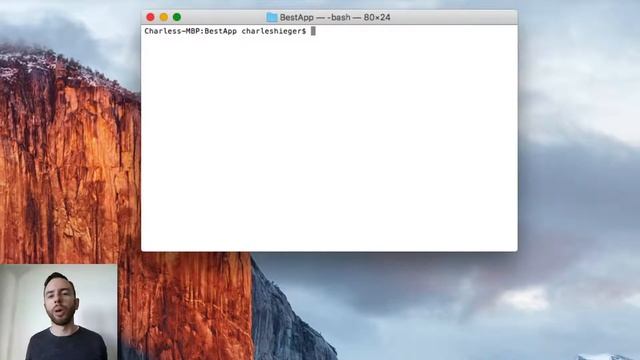Viewport: 640px width, 360px height.
Task: Click the presenter webcam video thumbnail
Action: point(59,312)
